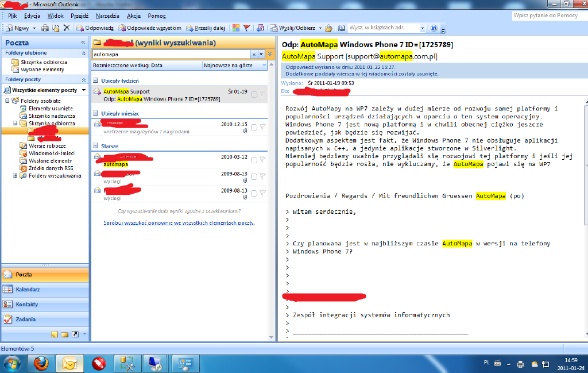
Task: Open the Notes icon in navigation pane bottom
Action: pos(55,334)
